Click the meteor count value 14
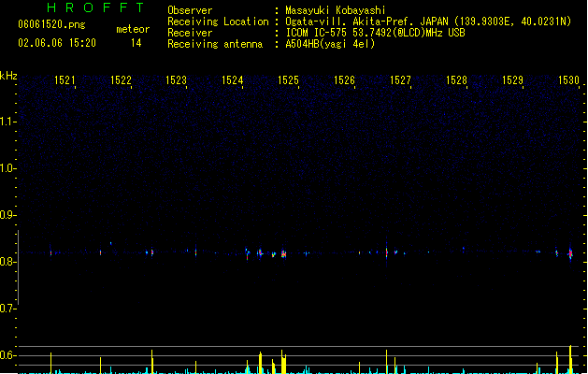Image resolution: width=588 pixels, height=374 pixels. pos(136,43)
